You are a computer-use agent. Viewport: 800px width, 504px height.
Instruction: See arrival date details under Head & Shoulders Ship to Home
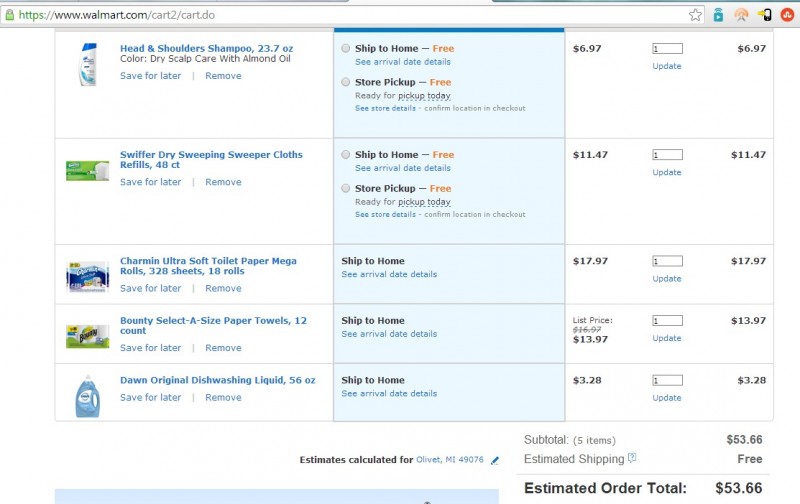coord(403,62)
